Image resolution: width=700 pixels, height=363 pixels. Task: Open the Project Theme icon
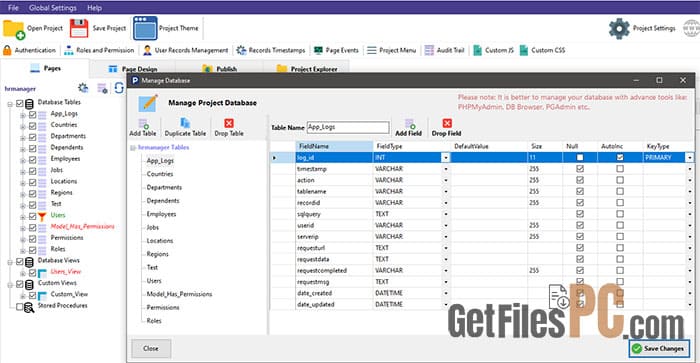pos(145,28)
